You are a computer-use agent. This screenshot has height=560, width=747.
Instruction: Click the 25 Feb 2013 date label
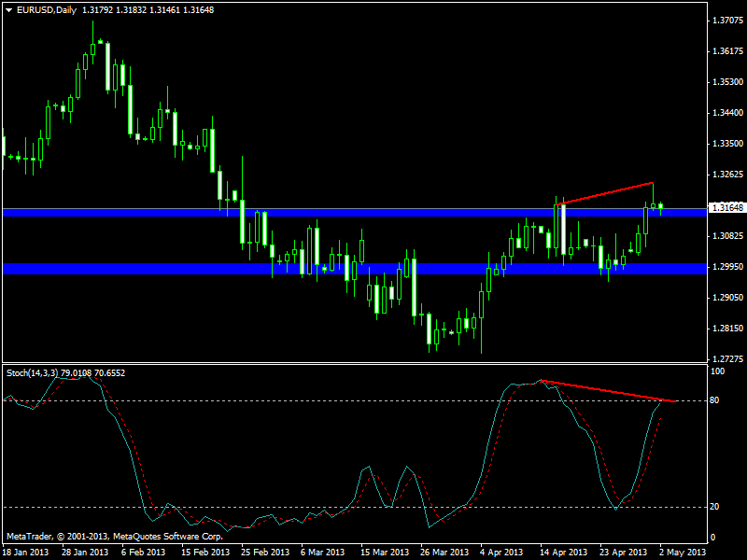click(265, 553)
